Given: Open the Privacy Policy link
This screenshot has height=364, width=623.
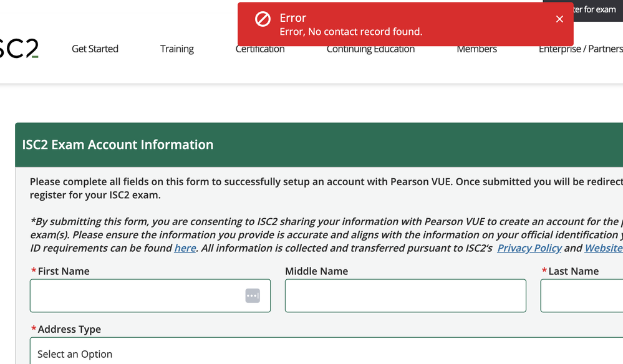Looking at the screenshot, I should [x=529, y=248].
